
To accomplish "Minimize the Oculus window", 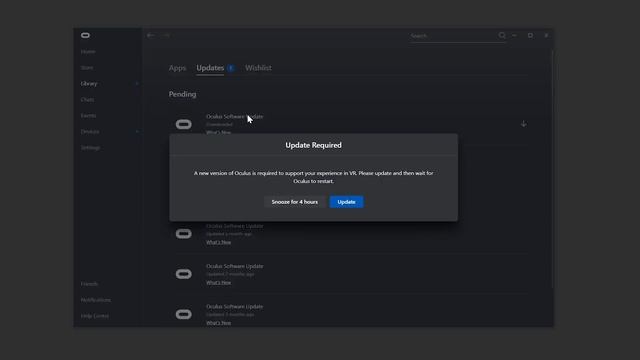I will pyautogui.click(x=514, y=36).
